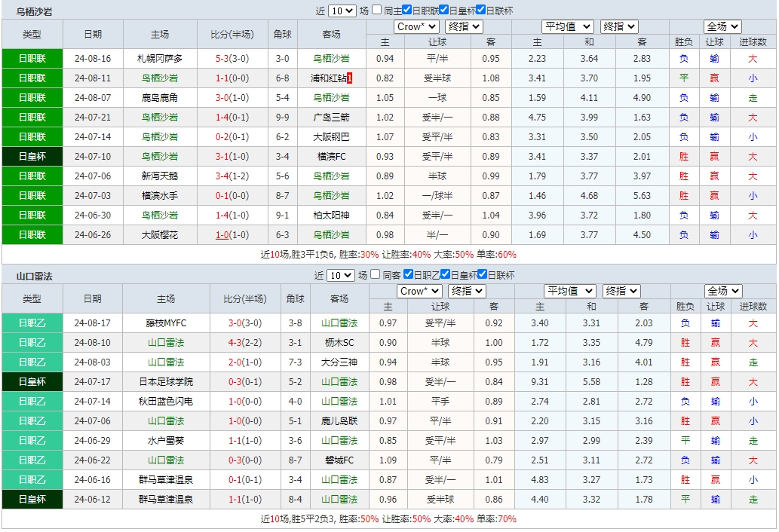
Task: Click the 札幌冈萨多 team link
Action: (161, 58)
